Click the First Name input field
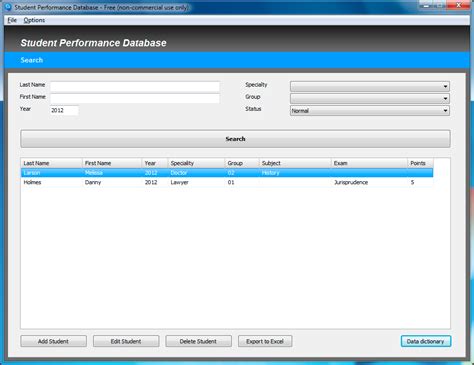 pos(135,98)
